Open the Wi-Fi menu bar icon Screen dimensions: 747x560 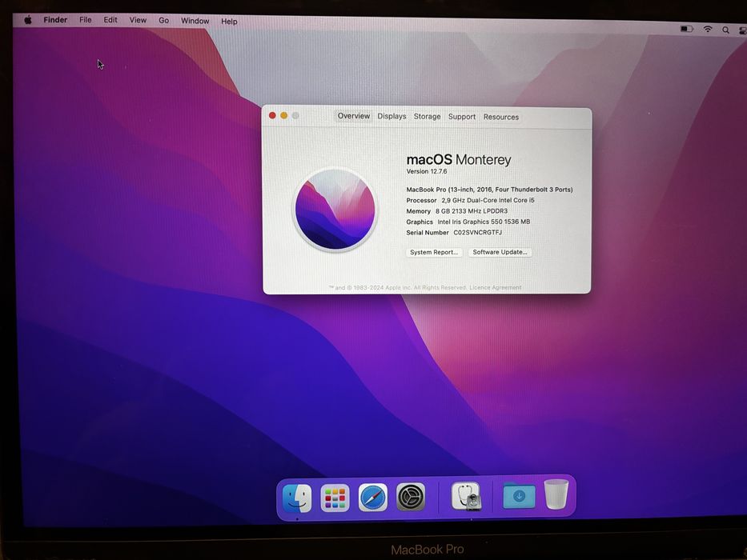pyautogui.click(x=708, y=29)
